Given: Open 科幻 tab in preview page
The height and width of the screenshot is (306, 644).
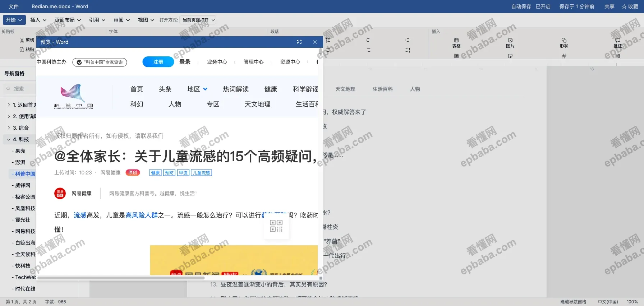Looking at the screenshot, I should [137, 104].
